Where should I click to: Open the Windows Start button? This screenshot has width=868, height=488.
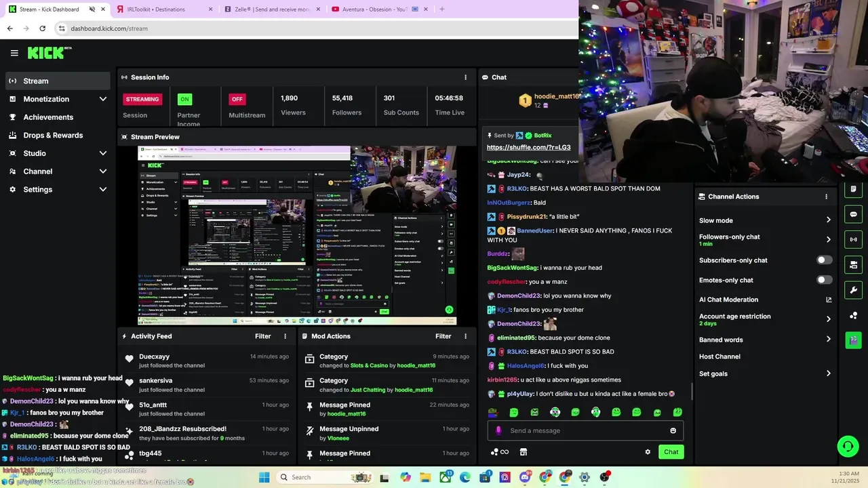pyautogui.click(x=264, y=477)
